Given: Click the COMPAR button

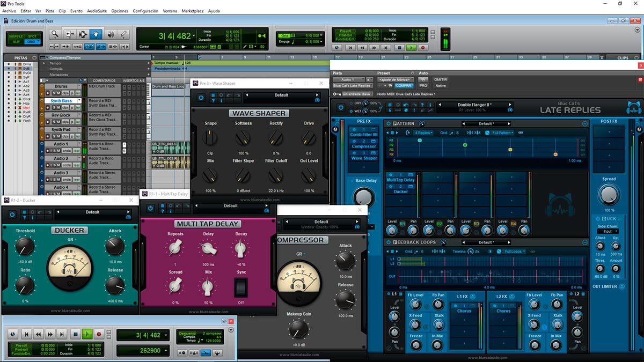Looking at the screenshot, I should [x=404, y=86].
